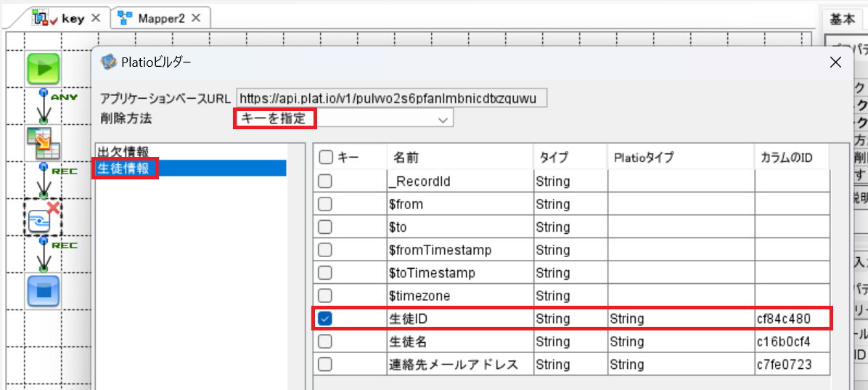Click the ANY link label in flow

64,97
